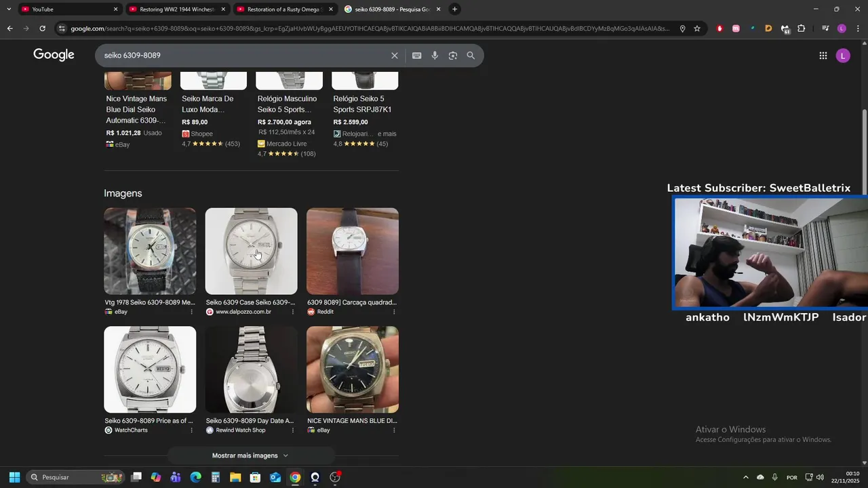Go back to the previous page

(9, 28)
